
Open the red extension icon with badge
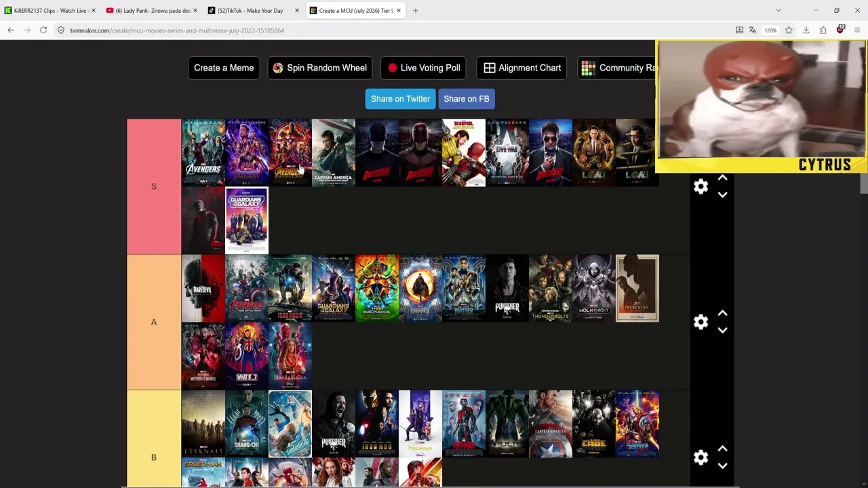(841, 29)
